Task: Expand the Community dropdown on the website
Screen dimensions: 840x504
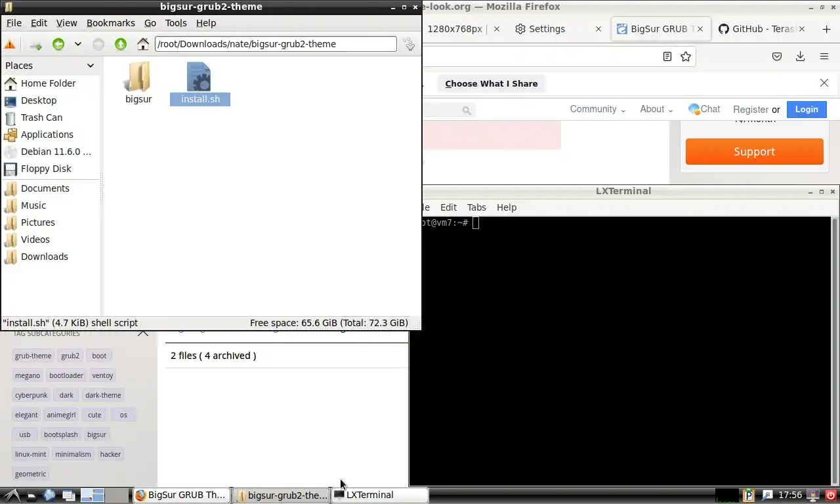Action: click(597, 109)
